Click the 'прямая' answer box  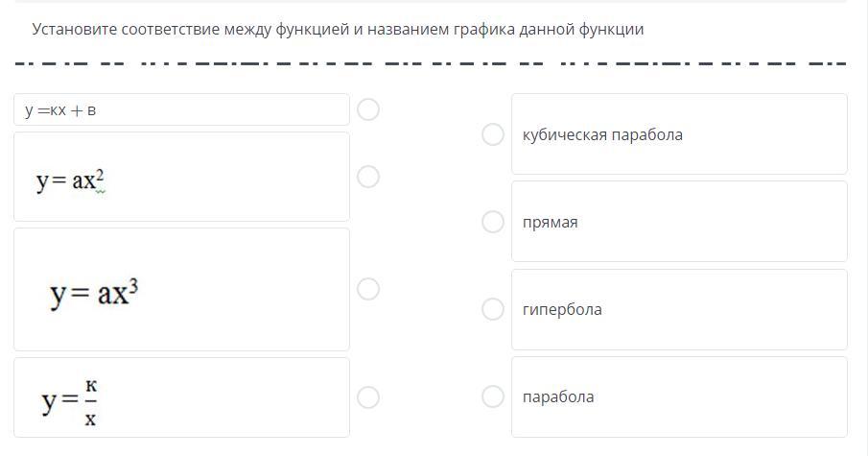[x=679, y=222]
